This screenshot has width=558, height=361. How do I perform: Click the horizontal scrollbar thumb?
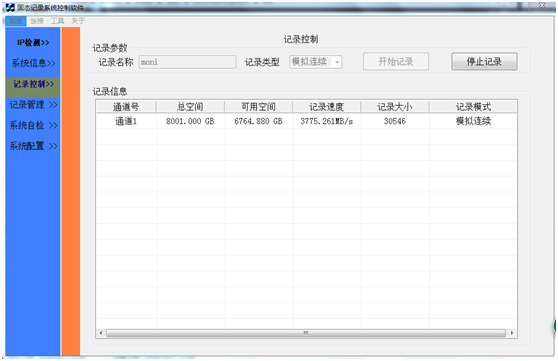click(306, 333)
